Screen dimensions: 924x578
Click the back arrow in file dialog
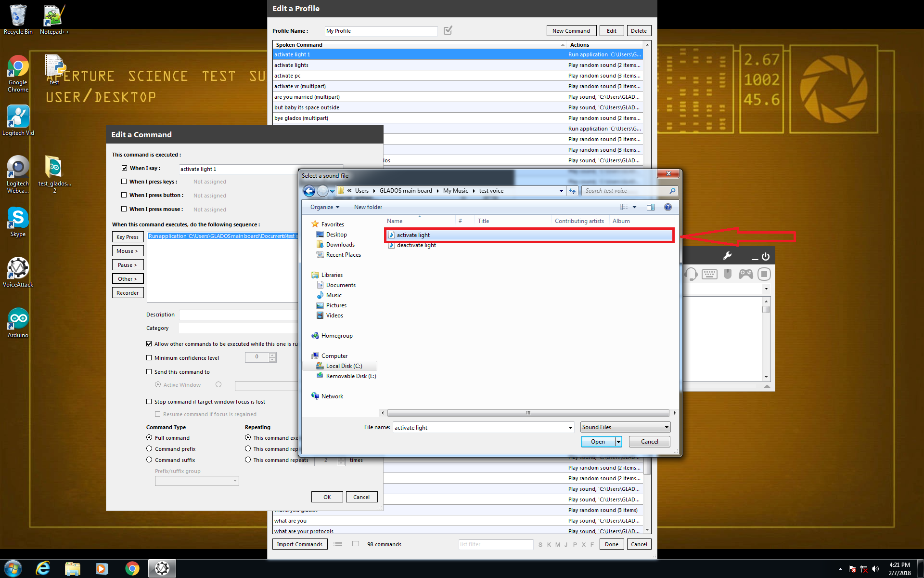point(309,191)
